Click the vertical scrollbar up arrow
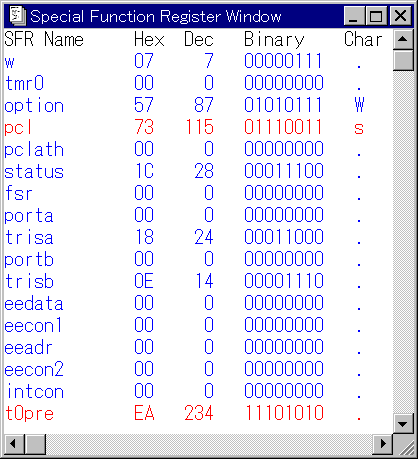This screenshot has height=459, width=418. [x=403, y=40]
